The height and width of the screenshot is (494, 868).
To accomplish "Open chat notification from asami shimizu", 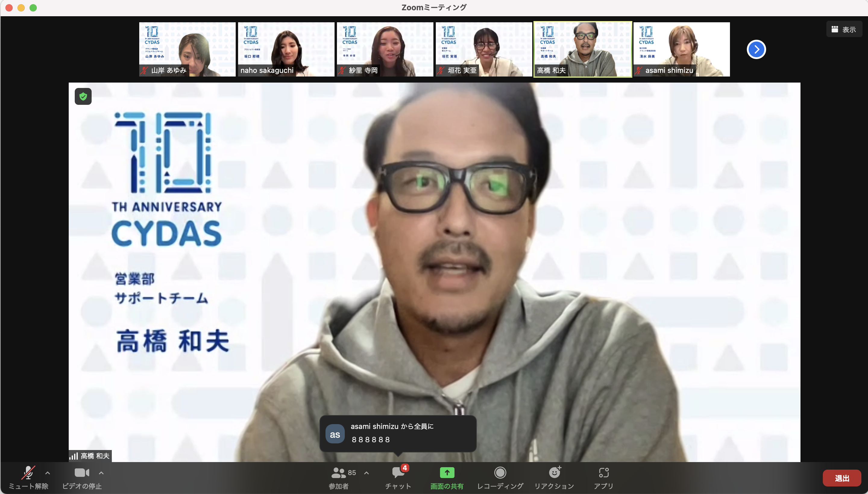I will point(398,434).
